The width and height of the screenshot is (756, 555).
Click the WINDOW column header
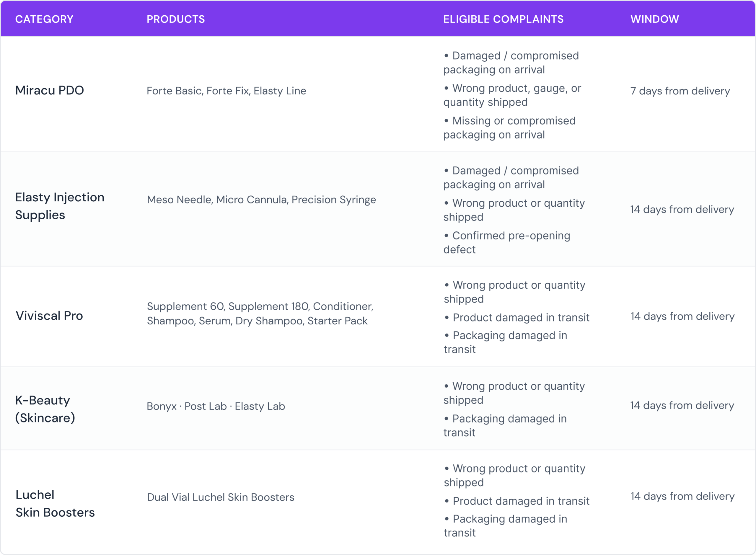pos(654,19)
